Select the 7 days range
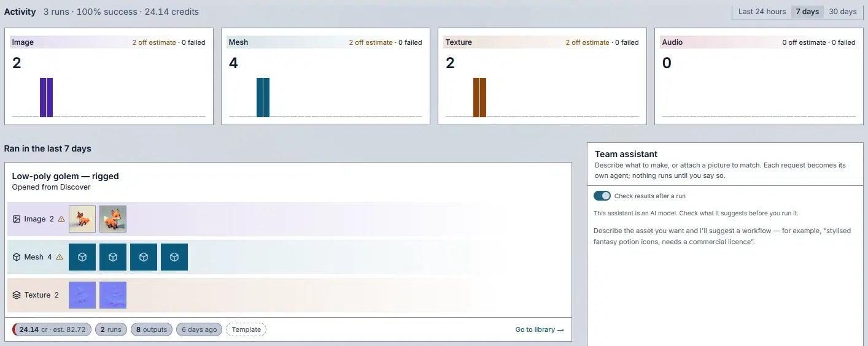 807,12
